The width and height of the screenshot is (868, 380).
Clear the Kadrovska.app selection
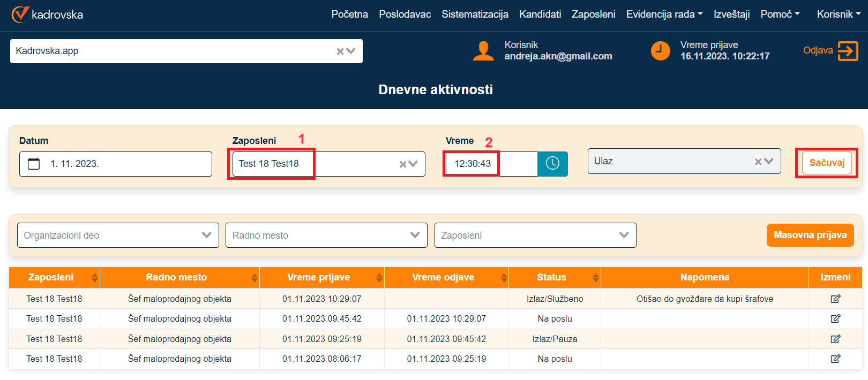point(340,51)
